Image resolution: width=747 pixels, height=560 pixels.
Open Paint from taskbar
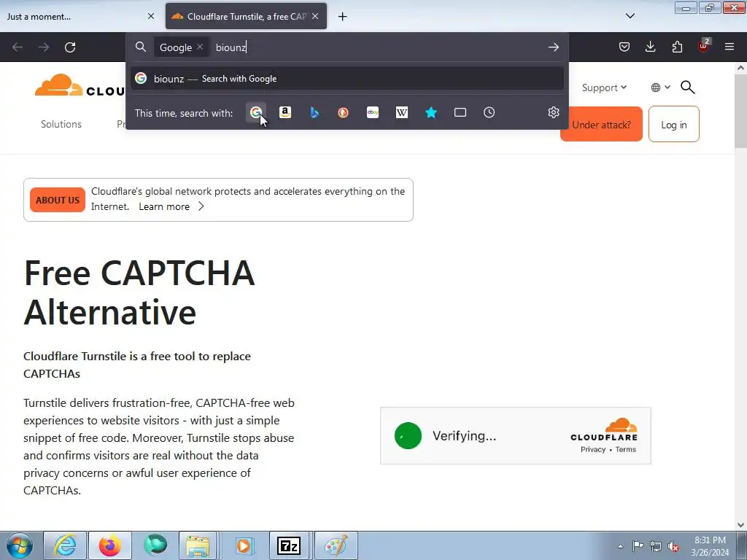click(336, 545)
